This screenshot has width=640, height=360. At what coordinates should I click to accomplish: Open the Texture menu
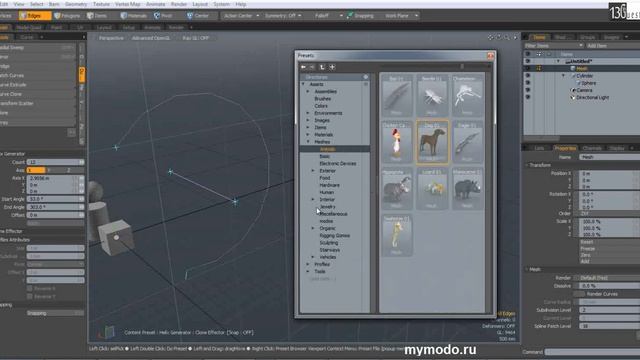coord(101,4)
